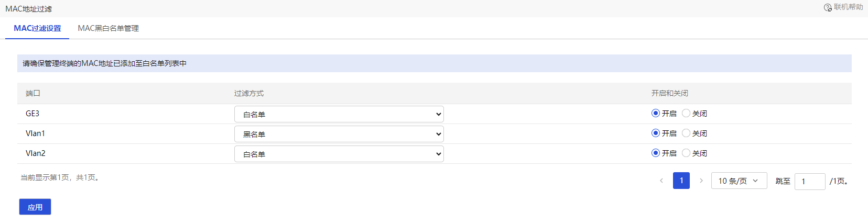Open filter mode dropdown for GE3
868x224 pixels.
339,114
